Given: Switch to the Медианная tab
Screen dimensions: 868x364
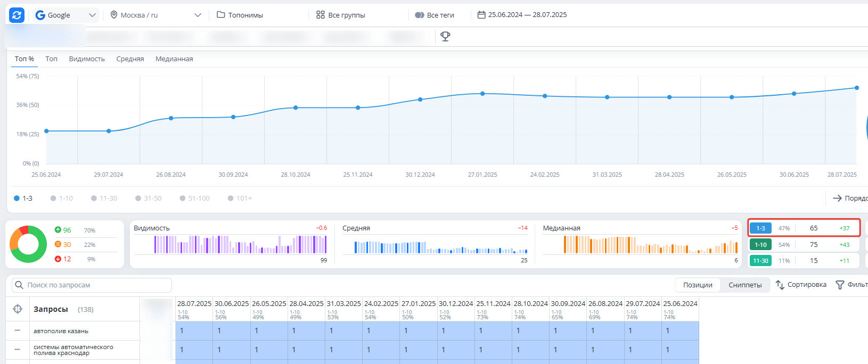Looking at the screenshot, I should click(x=174, y=59).
